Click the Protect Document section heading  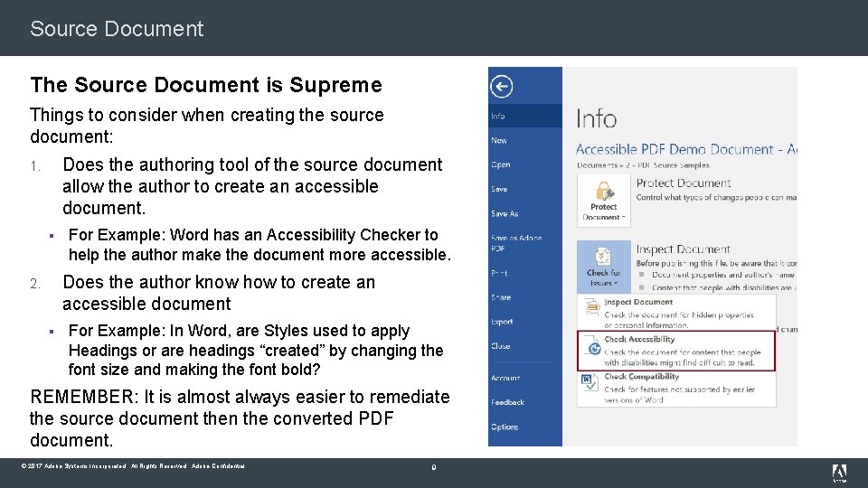point(684,183)
